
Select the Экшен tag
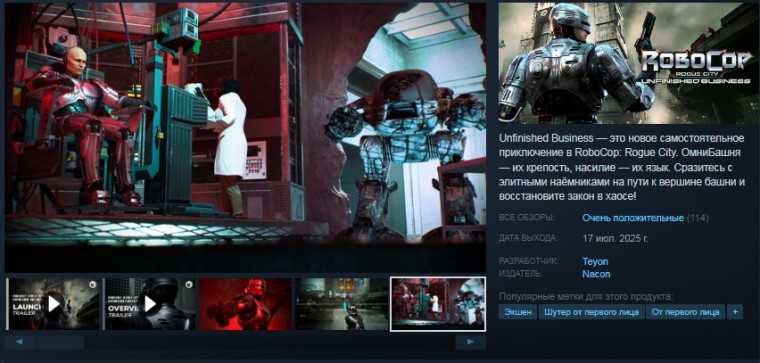(518, 312)
